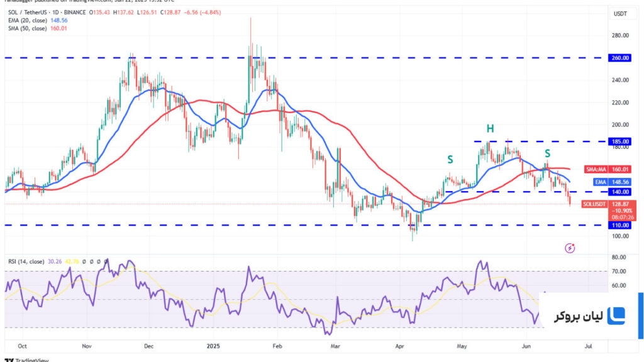Click the RSI 70.00 axis value
Image resolution: width=644 pixels, height=362 pixels.
click(x=619, y=271)
